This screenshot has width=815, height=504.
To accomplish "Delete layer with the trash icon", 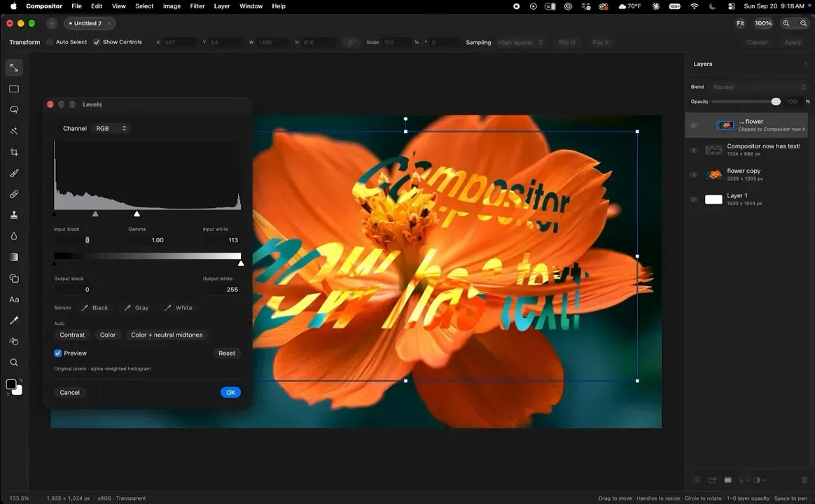I will pos(804,480).
